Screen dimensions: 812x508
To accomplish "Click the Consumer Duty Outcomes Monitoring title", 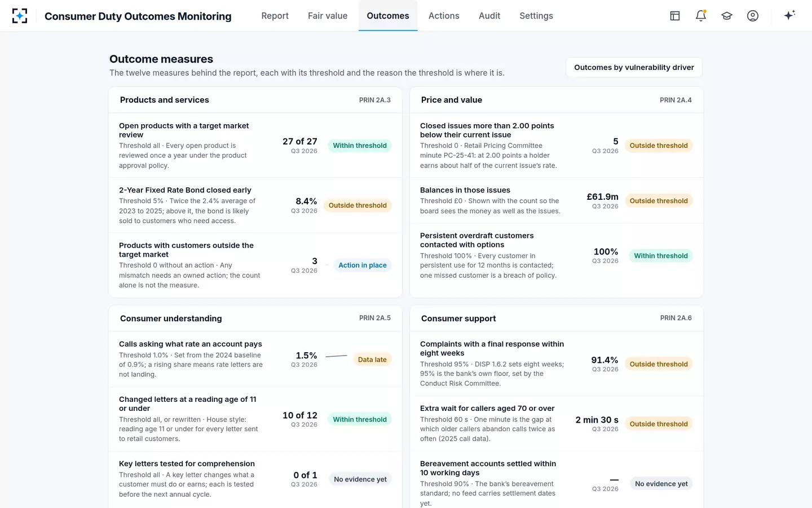I will coord(138,16).
